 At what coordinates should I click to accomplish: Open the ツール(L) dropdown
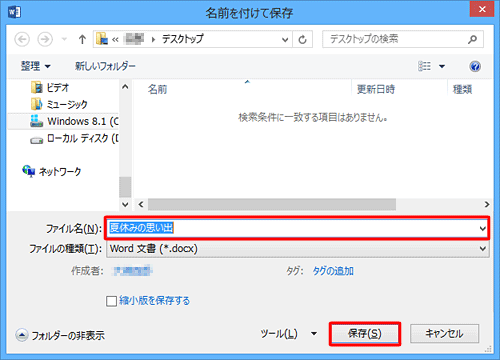[288, 333]
